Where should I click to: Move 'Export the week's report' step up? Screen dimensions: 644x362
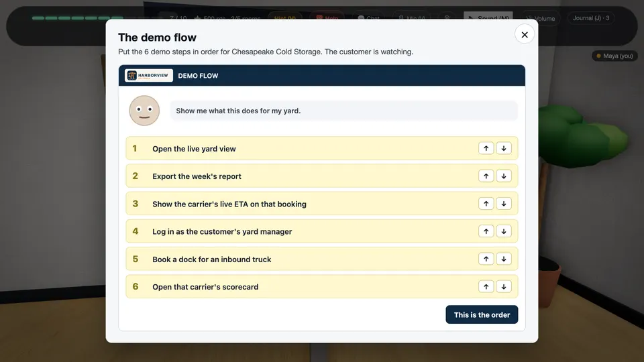point(486,176)
